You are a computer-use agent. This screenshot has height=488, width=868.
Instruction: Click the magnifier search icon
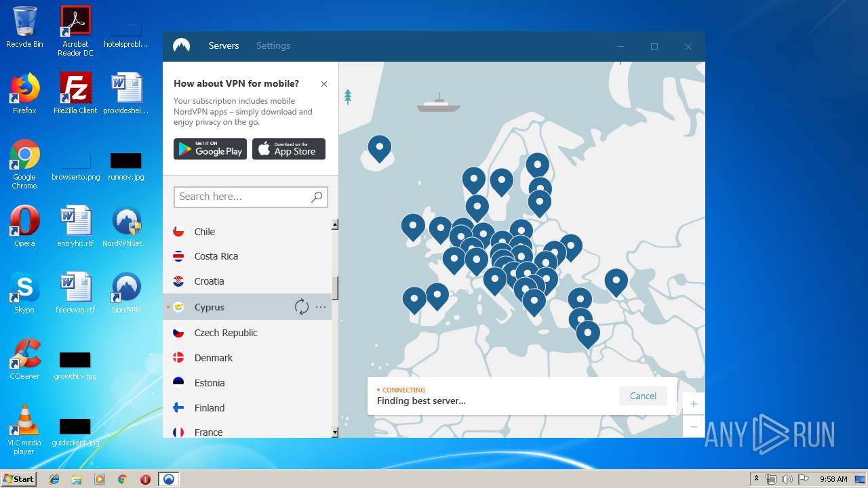317,197
